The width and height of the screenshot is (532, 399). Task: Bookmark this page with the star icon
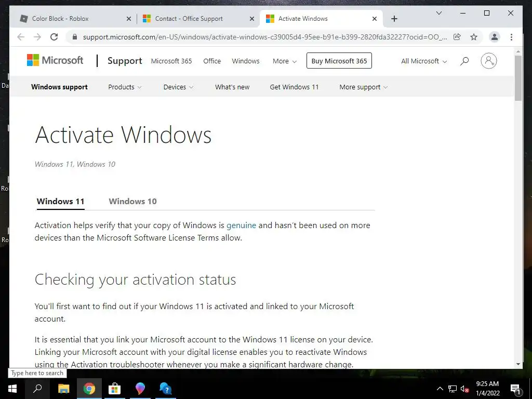click(474, 37)
